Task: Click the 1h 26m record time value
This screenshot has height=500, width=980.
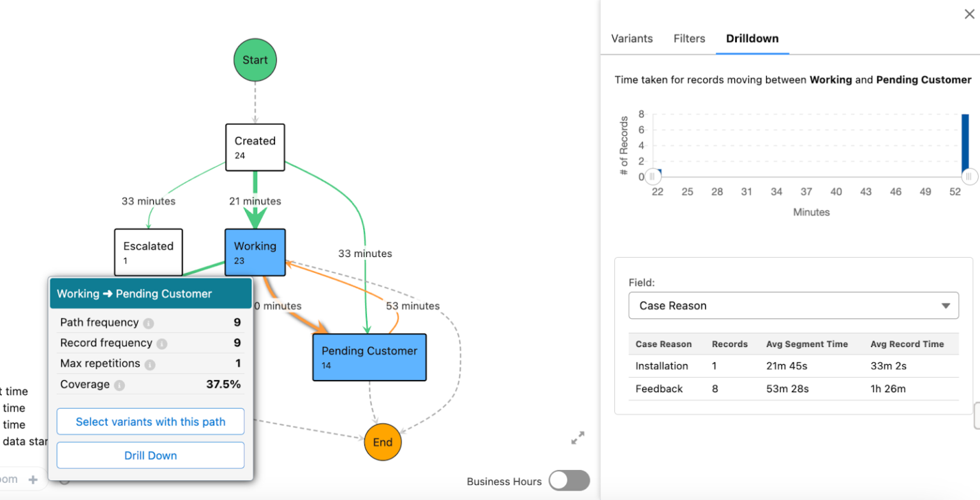Action: (888, 388)
